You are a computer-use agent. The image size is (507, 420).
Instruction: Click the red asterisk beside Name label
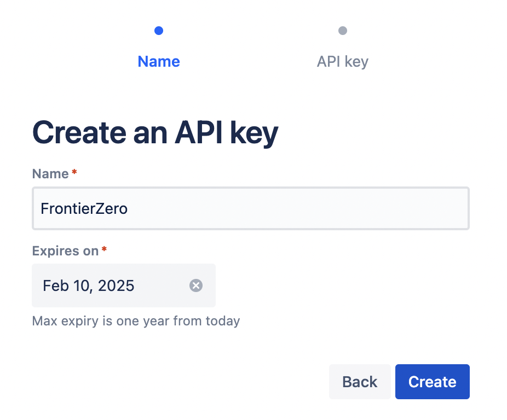click(x=74, y=173)
